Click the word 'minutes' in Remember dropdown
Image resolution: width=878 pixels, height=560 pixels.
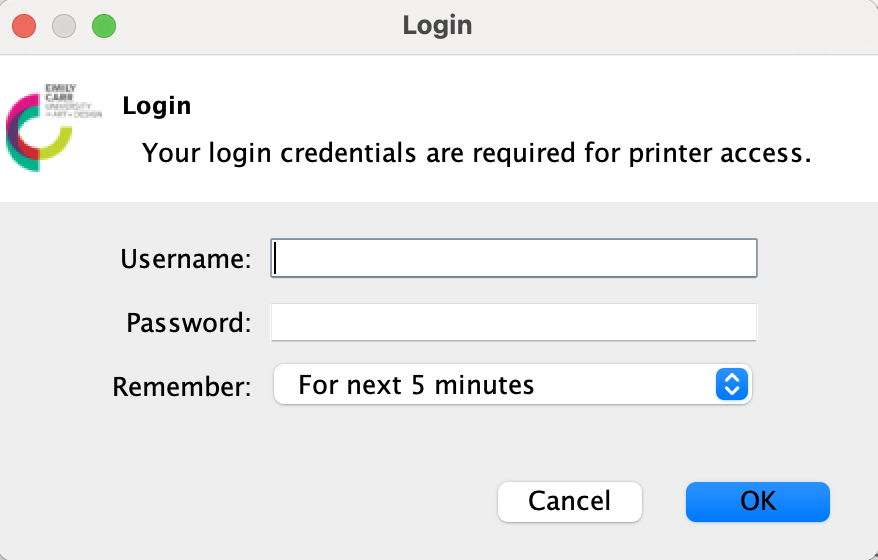coord(484,385)
